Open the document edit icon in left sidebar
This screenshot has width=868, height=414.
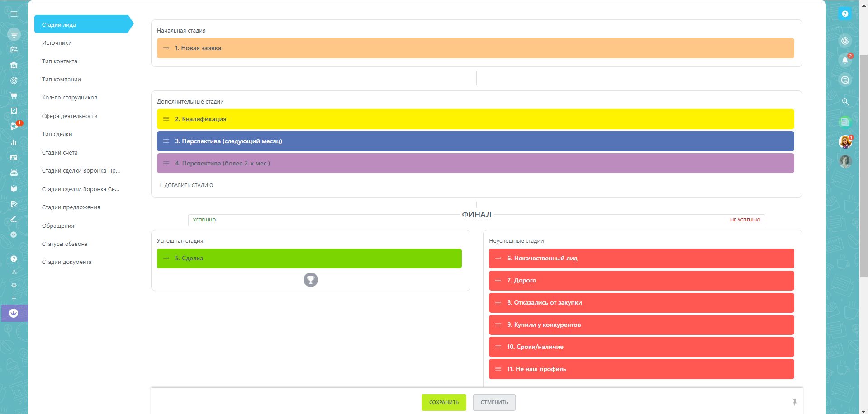pos(14,204)
